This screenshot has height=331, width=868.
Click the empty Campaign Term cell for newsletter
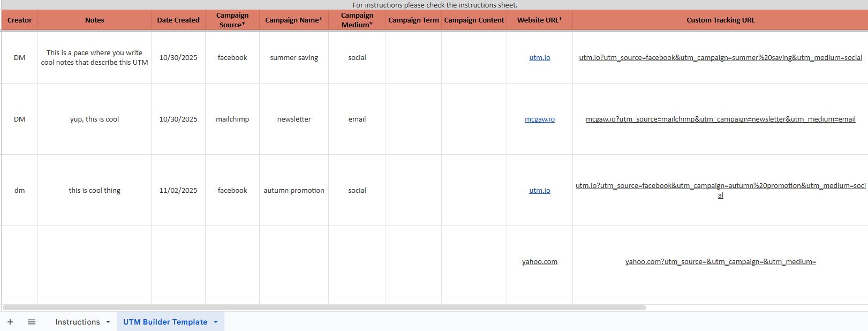[413, 119]
